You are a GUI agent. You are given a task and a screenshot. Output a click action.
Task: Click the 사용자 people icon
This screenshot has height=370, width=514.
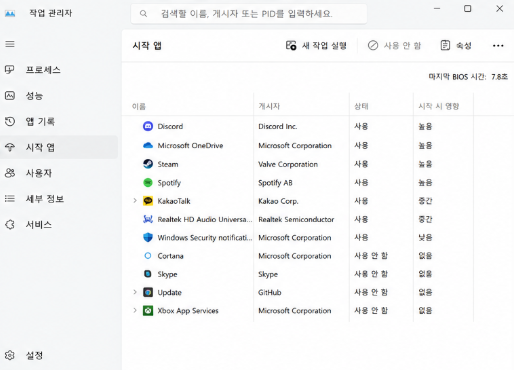click(10, 173)
